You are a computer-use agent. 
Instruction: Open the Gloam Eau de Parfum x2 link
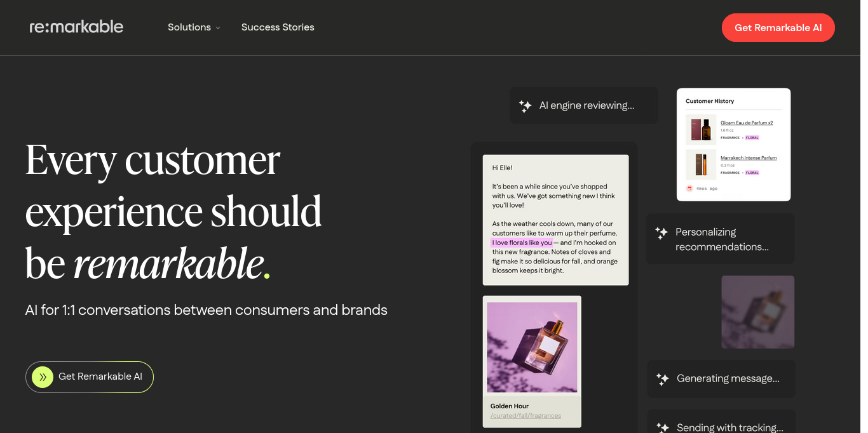(747, 123)
